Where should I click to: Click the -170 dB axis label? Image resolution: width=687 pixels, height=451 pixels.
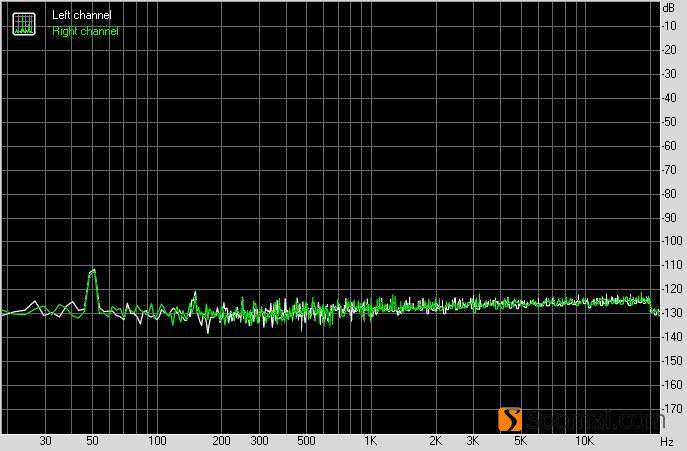[670, 409]
